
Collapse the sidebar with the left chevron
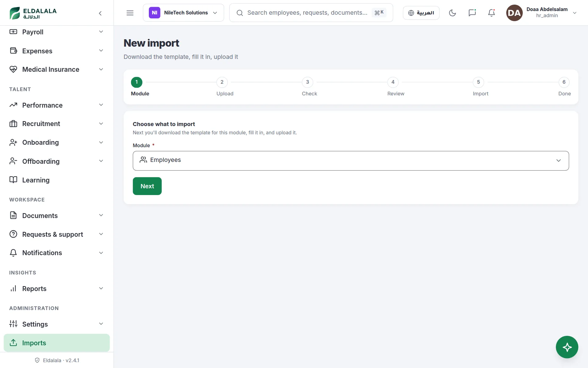point(100,13)
